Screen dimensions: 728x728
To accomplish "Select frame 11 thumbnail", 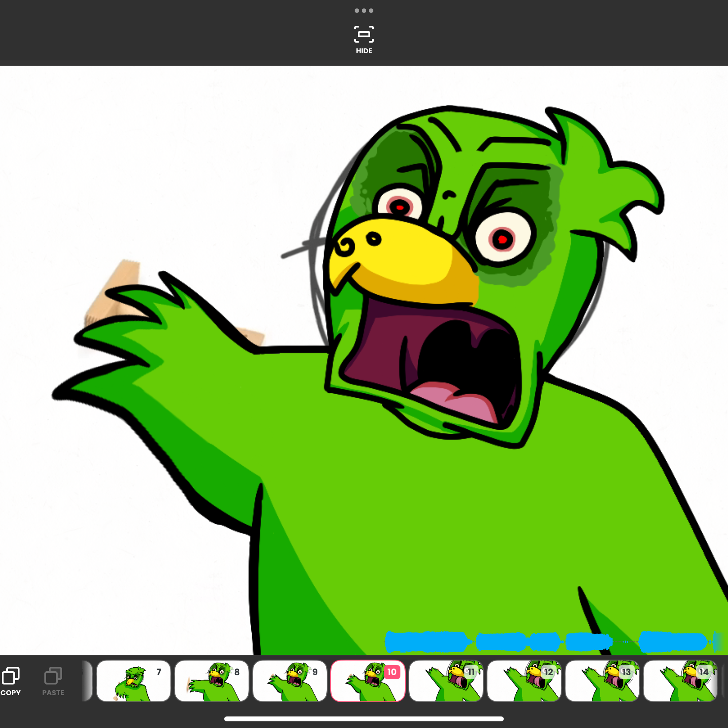I will [x=446, y=681].
